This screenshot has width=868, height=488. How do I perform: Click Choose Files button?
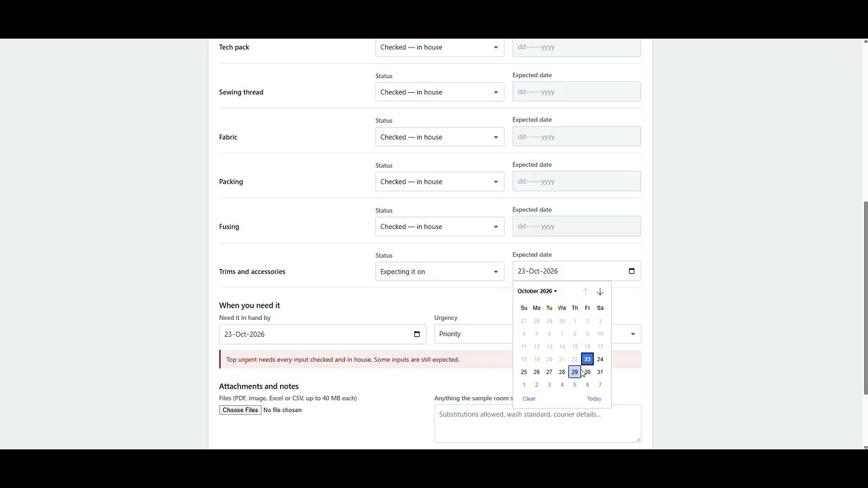pos(240,410)
